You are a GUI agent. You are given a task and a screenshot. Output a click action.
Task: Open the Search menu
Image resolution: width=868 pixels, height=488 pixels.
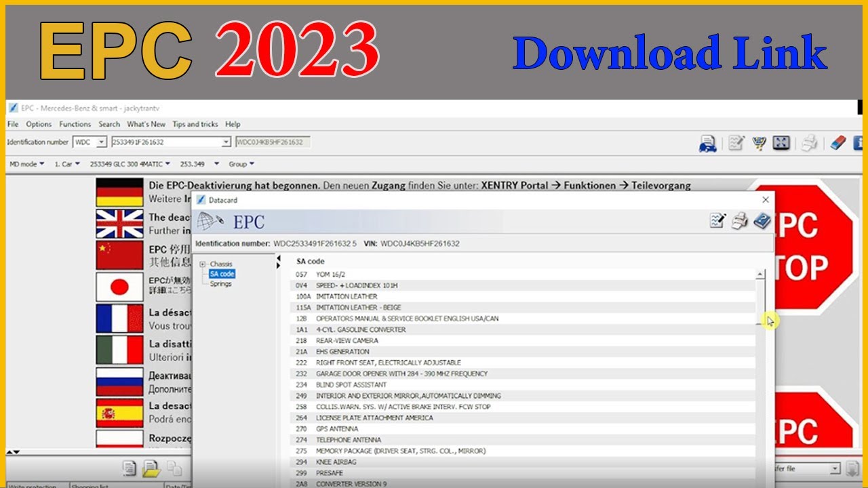pos(109,124)
